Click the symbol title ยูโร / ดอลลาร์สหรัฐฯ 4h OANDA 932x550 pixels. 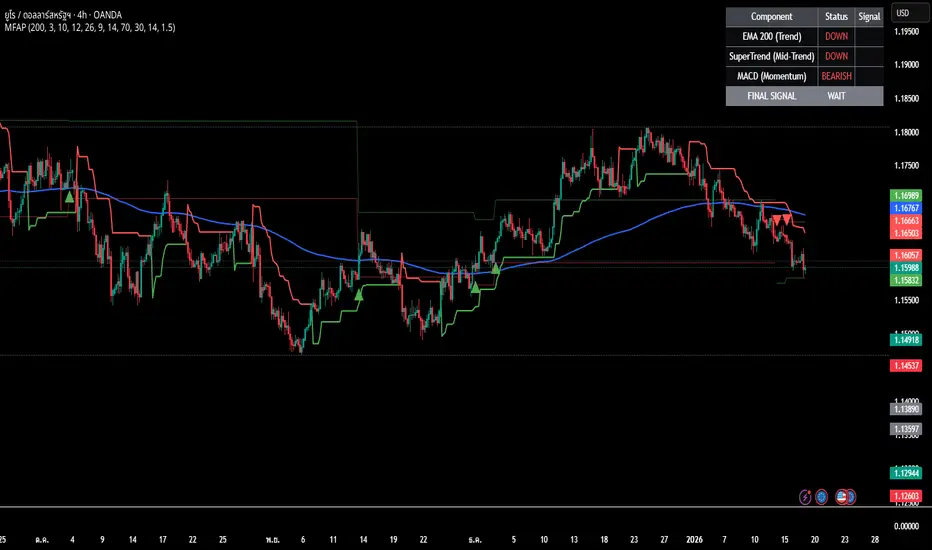(x=63, y=15)
